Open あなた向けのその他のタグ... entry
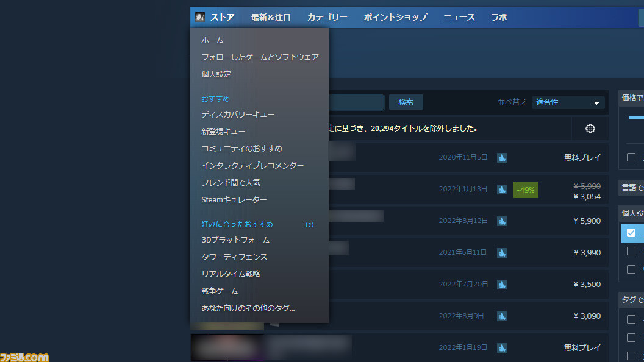This screenshot has height=362, width=644. (x=248, y=308)
